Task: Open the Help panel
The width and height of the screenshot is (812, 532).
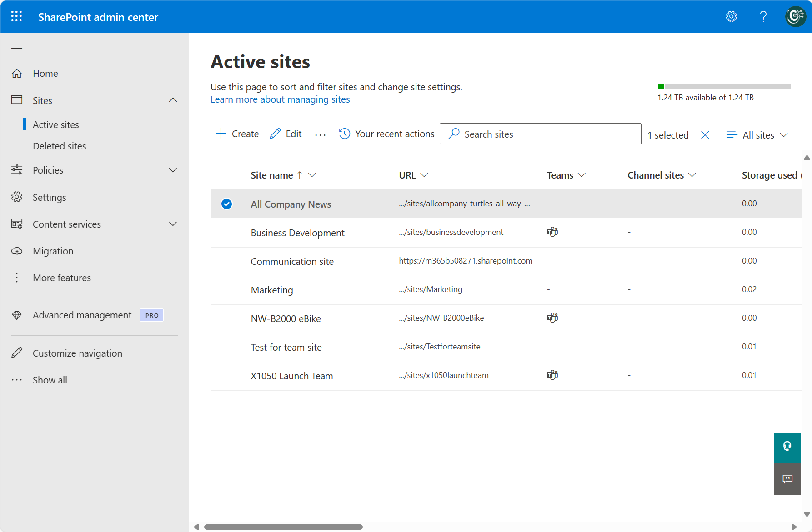Action: pyautogui.click(x=763, y=16)
